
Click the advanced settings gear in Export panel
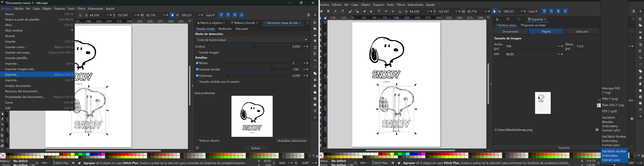tap(632, 119)
